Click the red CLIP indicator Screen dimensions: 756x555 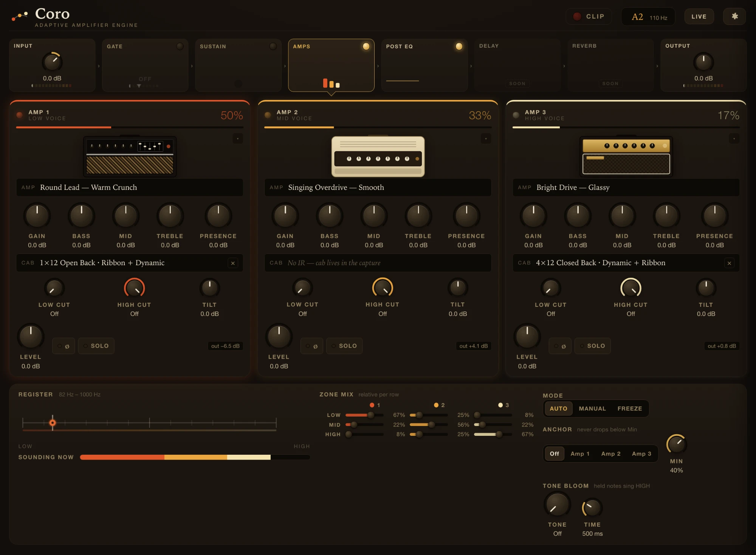click(x=589, y=16)
